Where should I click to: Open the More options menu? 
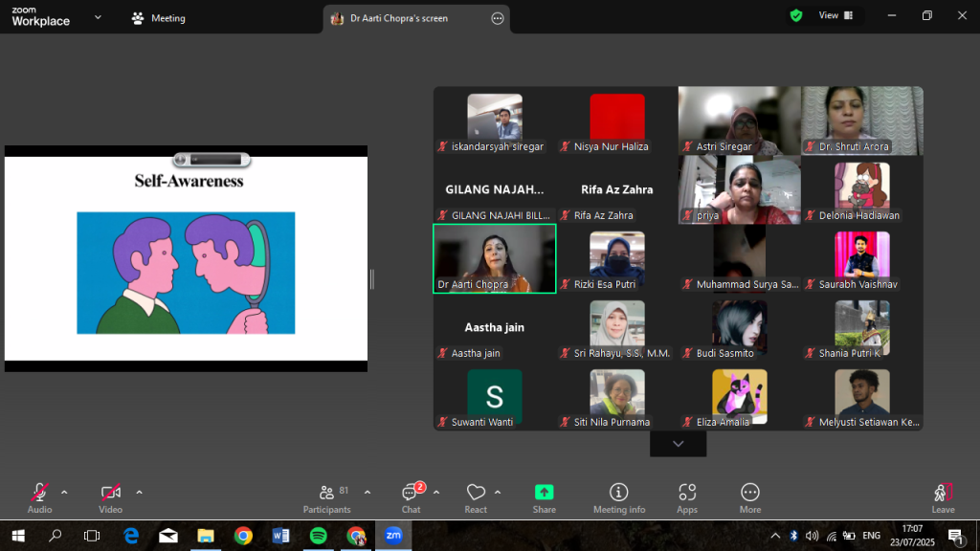750,496
